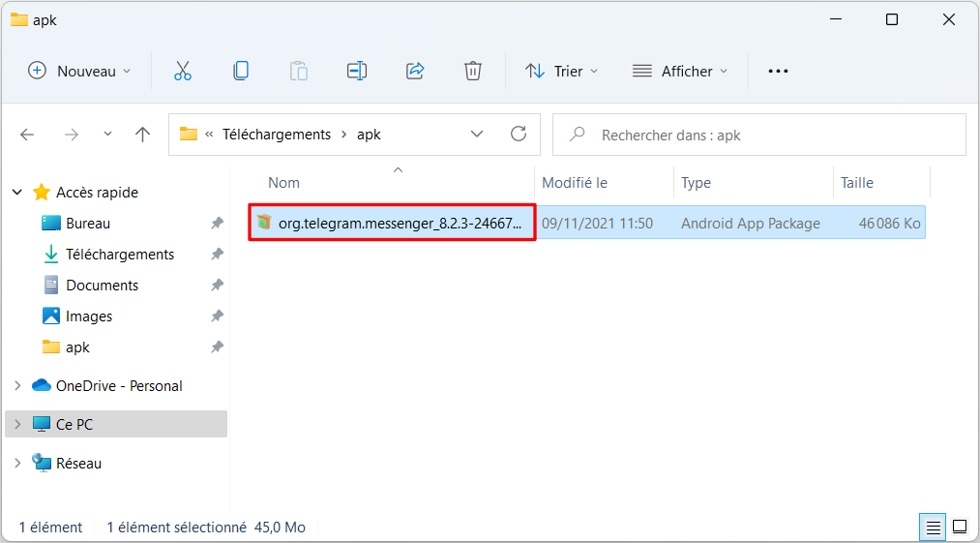The image size is (980, 543).
Task: Click the greyed Paste clipboard icon
Action: click(x=299, y=71)
